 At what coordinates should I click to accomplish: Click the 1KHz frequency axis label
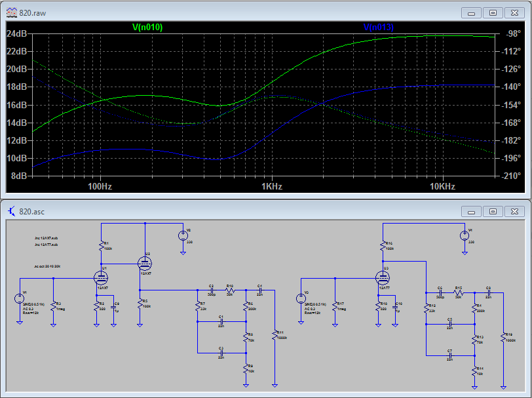[x=271, y=187]
